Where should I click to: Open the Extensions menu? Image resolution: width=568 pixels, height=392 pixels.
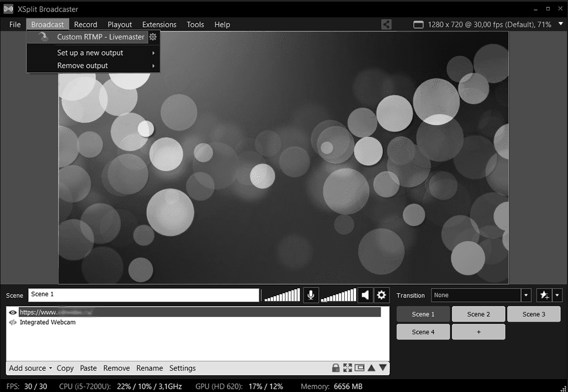coord(159,24)
